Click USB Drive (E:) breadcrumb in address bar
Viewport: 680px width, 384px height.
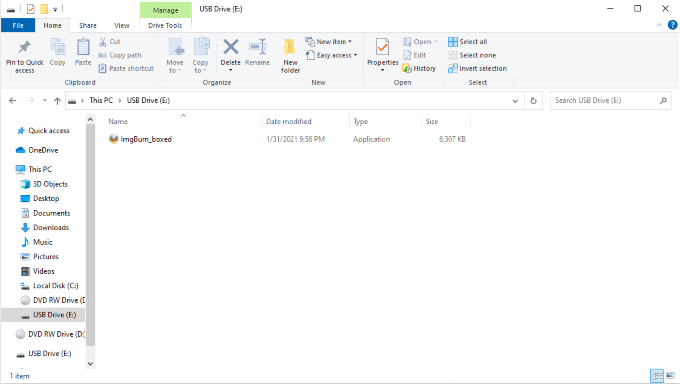(x=148, y=100)
